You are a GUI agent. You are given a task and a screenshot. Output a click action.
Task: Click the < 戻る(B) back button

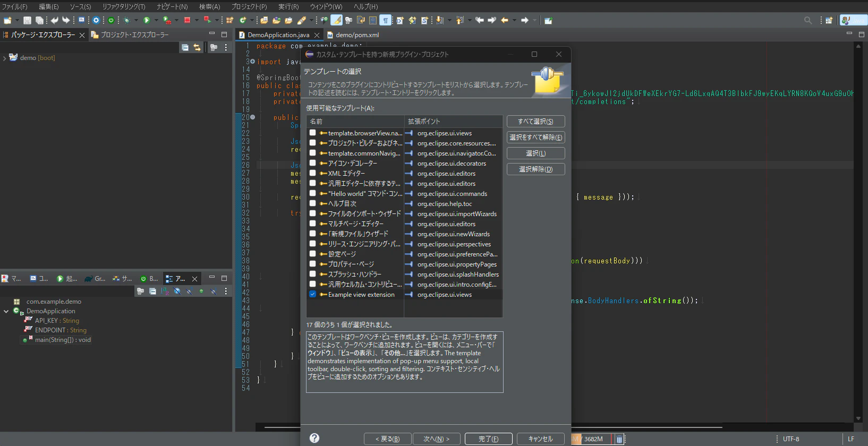tap(387, 439)
